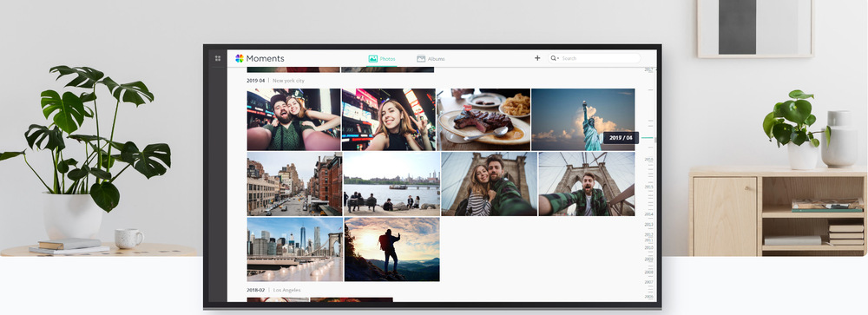The width and height of the screenshot is (868, 315).
Task: Open the man's solo Brooklyn Bridge selfie
Action: (587, 184)
